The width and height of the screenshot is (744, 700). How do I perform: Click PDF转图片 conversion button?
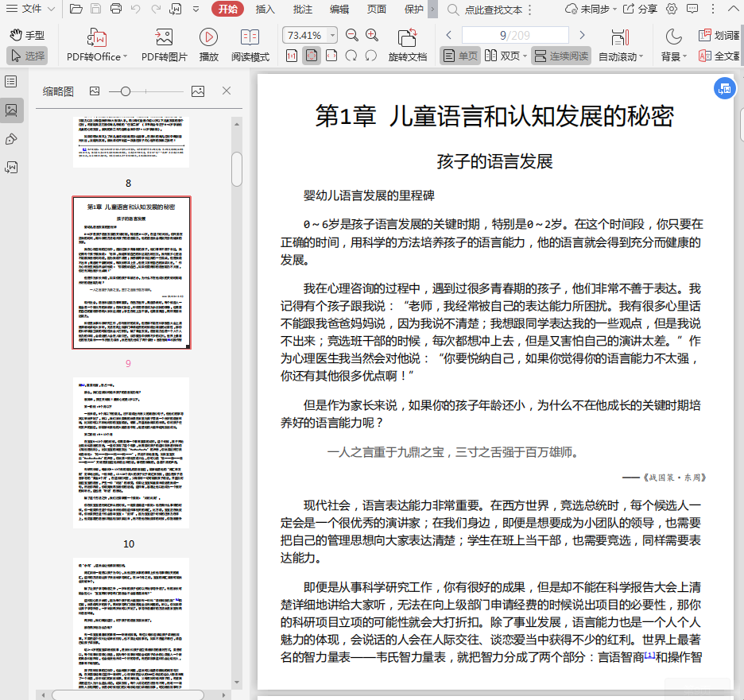click(165, 45)
